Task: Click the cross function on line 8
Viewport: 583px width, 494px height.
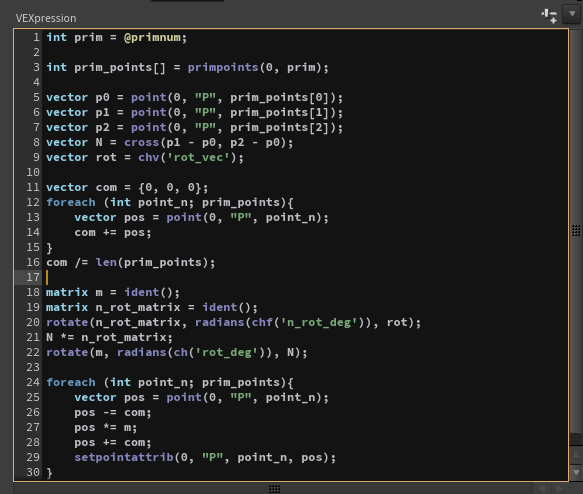Action: pos(141,142)
